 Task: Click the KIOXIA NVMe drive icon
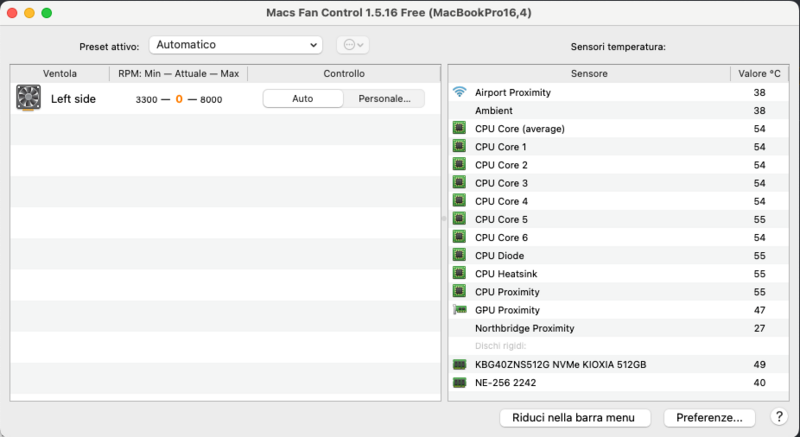[x=459, y=365]
